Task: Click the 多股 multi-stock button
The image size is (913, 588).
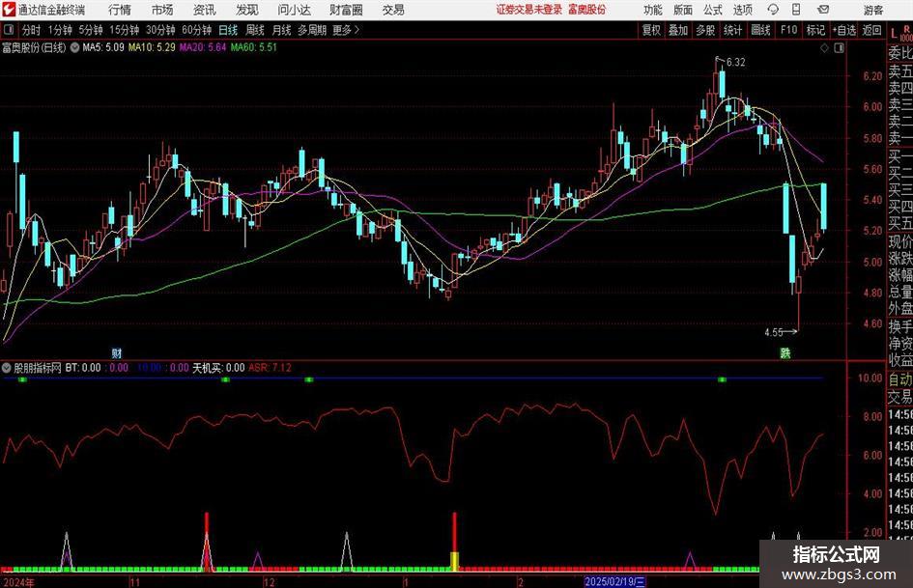Action: click(705, 30)
